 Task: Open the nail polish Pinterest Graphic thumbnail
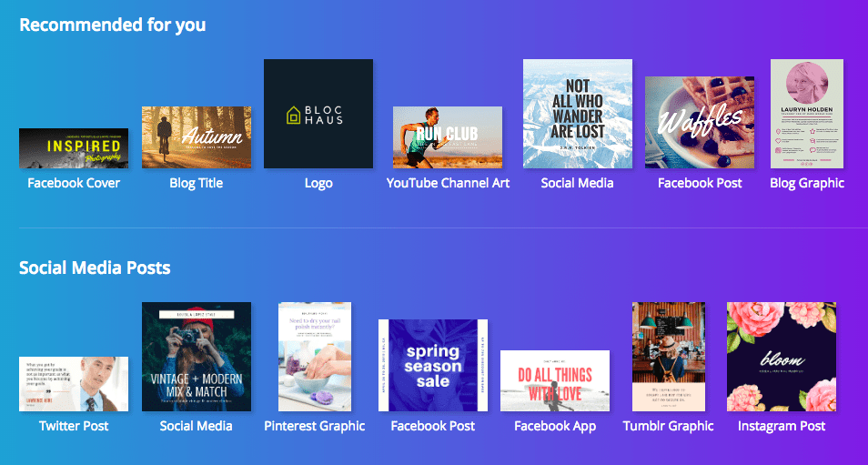(x=315, y=357)
